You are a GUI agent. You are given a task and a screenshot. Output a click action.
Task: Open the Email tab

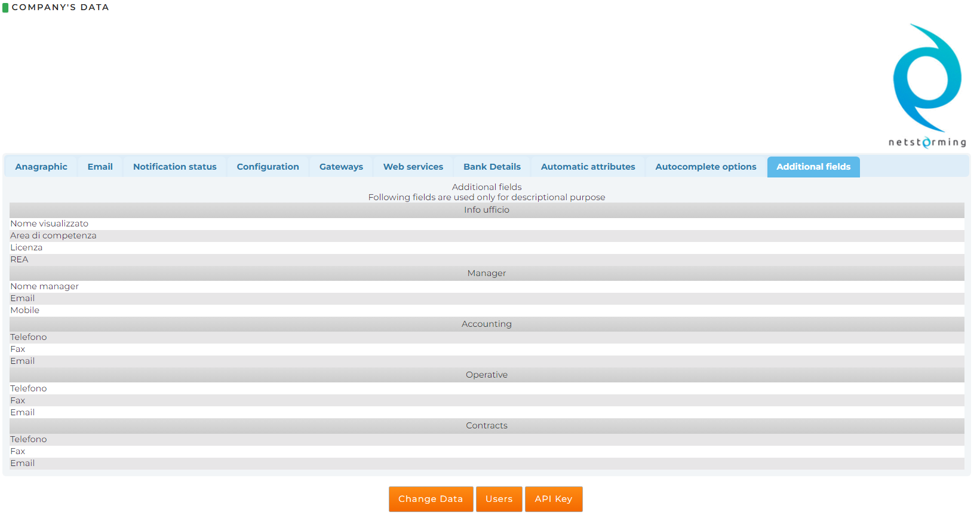[x=100, y=167]
